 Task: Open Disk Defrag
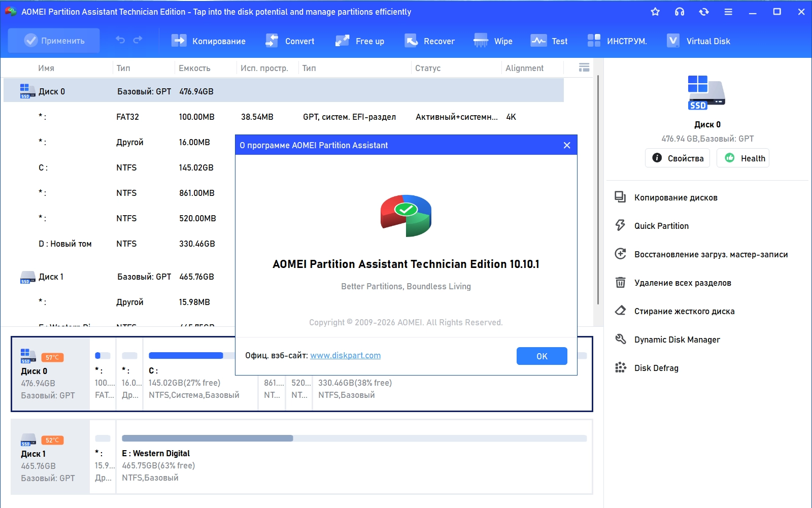point(647,368)
